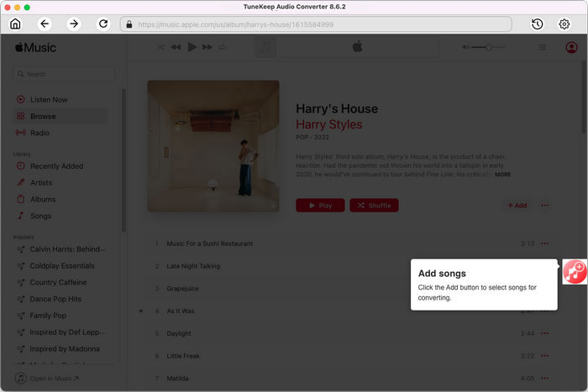Open Listen Now in sidebar
Screen dimensions: 588x392
pos(49,100)
